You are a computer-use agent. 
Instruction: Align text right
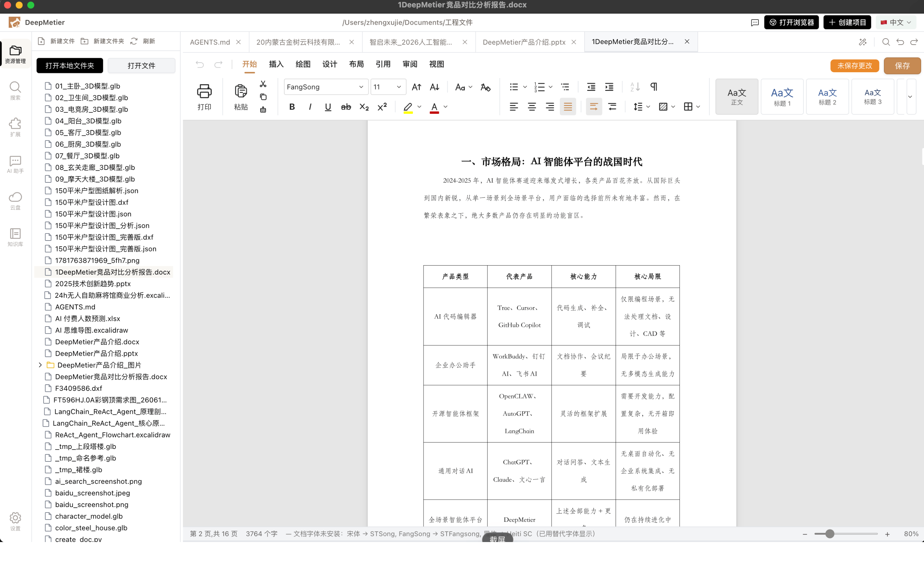pyautogui.click(x=550, y=107)
